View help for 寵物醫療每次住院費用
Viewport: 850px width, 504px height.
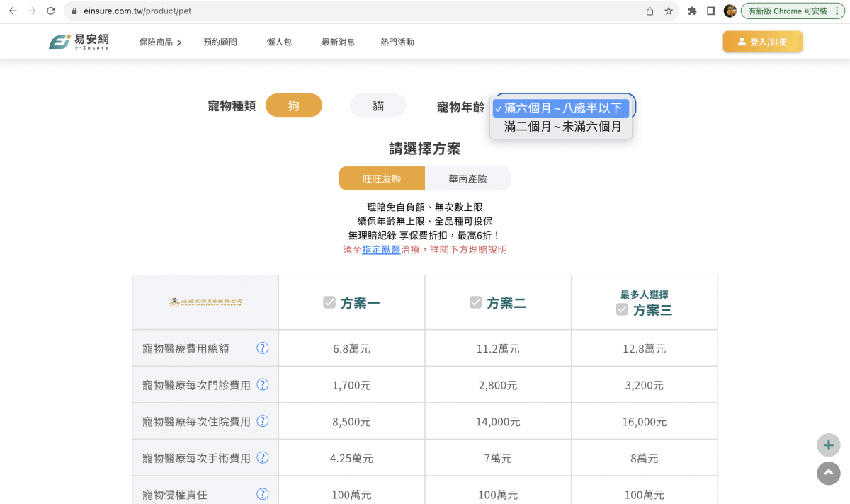pyautogui.click(x=262, y=421)
